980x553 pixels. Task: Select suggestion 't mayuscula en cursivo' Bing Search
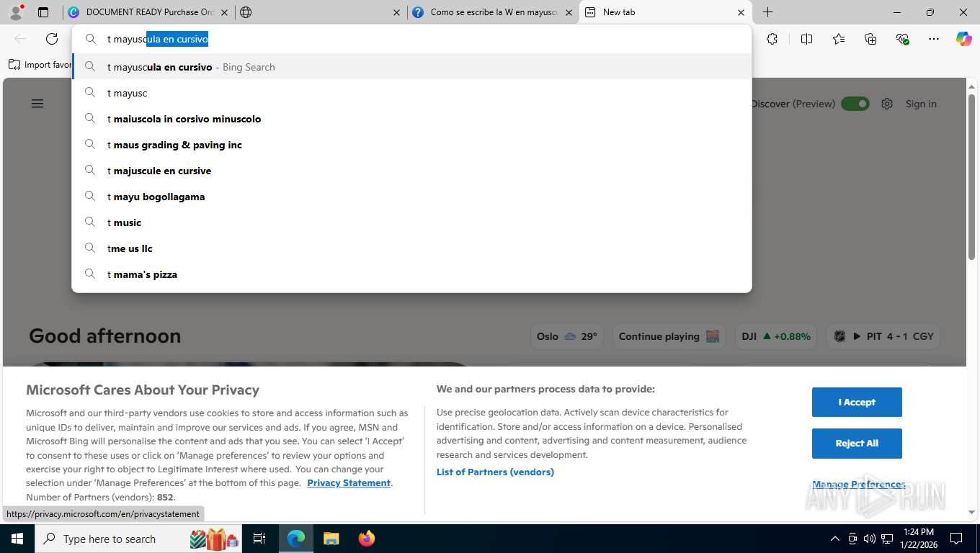coord(411,67)
